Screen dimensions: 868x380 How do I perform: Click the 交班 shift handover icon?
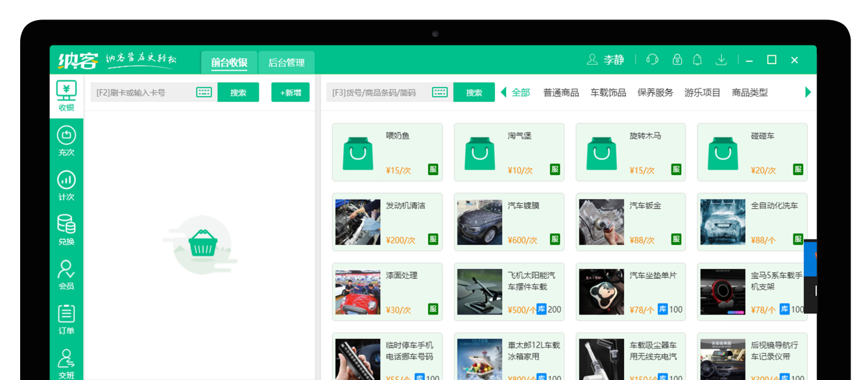[x=66, y=364]
